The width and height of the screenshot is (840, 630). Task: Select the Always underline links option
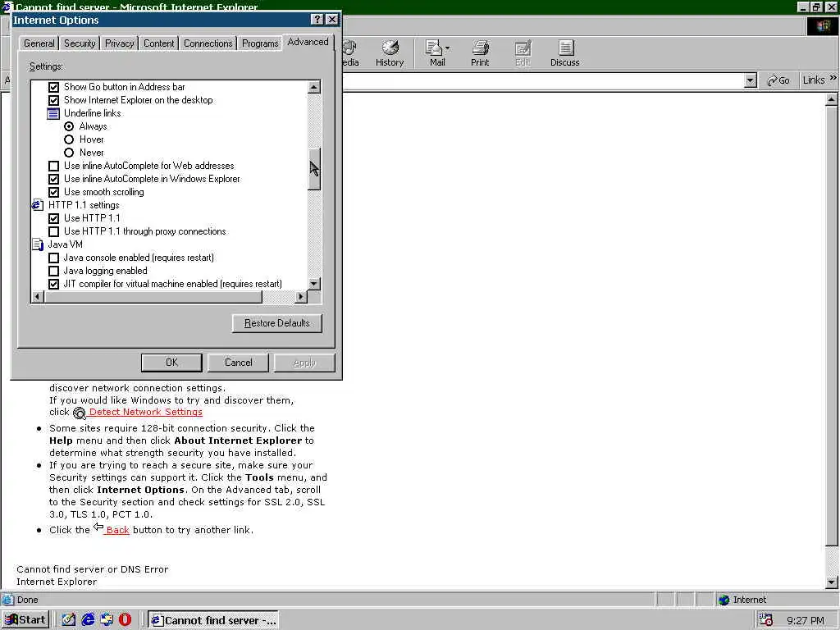69,126
